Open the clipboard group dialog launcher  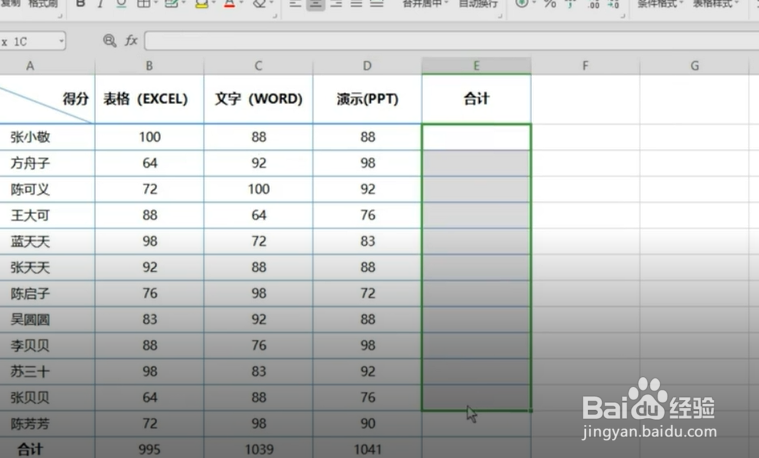pyautogui.click(x=60, y=16)
